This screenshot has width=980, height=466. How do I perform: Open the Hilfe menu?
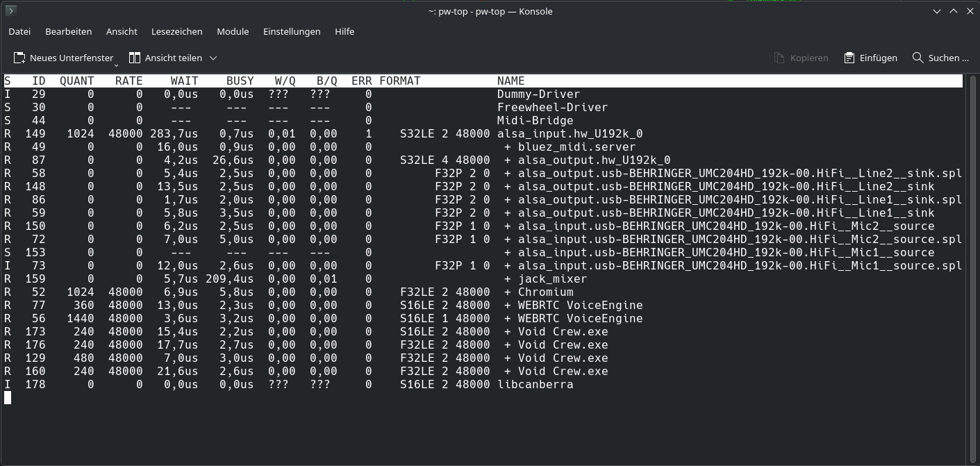pyautogui.click(x=344, y=31)
